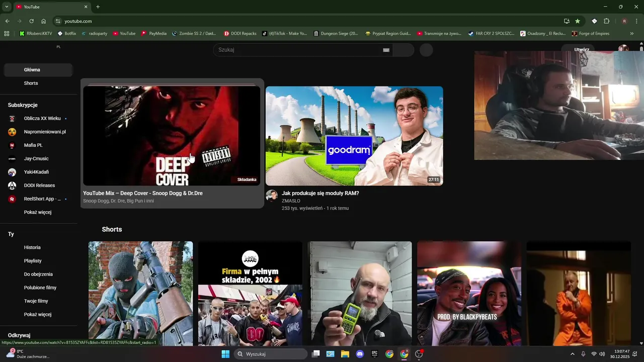Open the browser home page icon

[44, 21]
